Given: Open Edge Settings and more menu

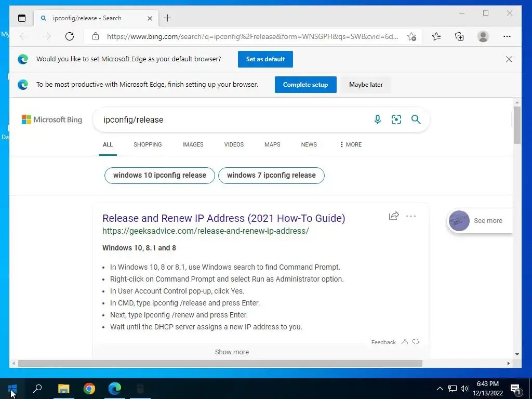Looking at the screenshot, I should [x=507, y=36].
